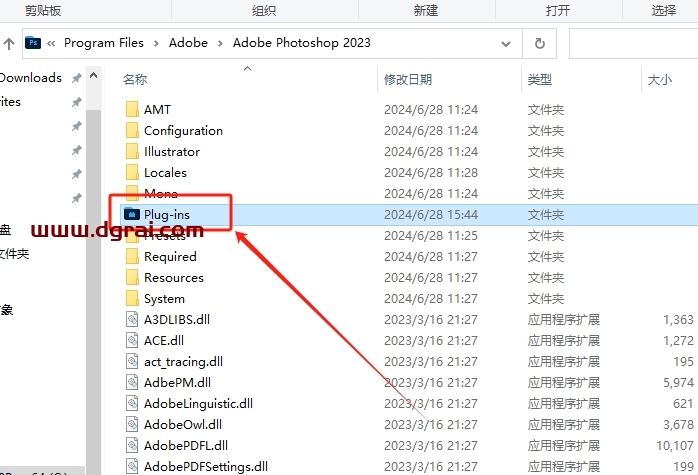Select file name ACE.dll

(164, 340)
